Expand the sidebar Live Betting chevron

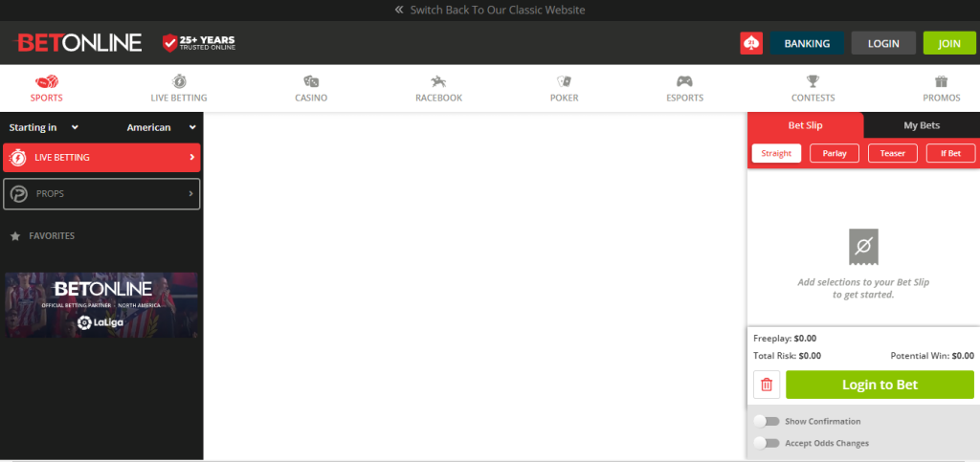191,158
